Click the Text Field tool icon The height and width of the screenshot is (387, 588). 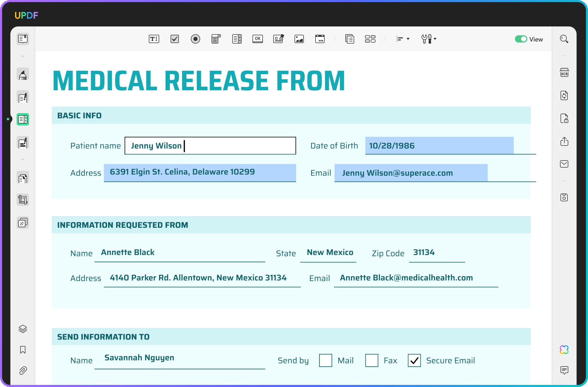[x=154, y=38]
